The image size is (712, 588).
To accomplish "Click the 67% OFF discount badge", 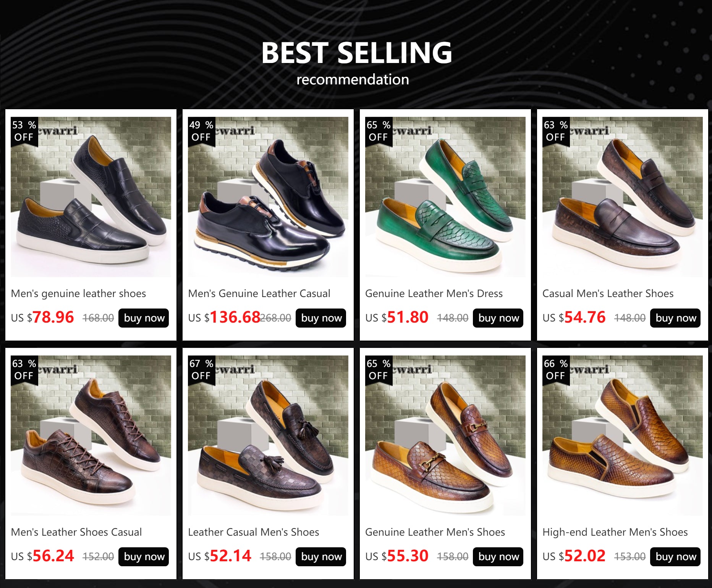I will tap(202, 370).
